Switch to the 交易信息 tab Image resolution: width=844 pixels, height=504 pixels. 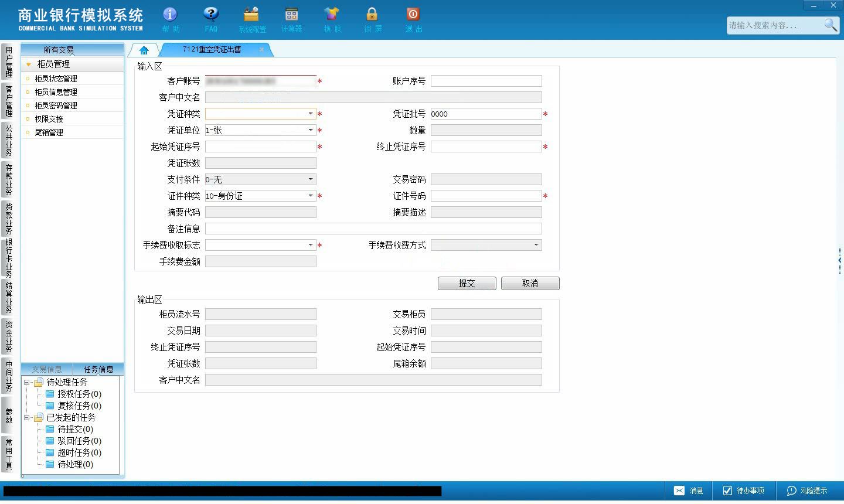47,369
